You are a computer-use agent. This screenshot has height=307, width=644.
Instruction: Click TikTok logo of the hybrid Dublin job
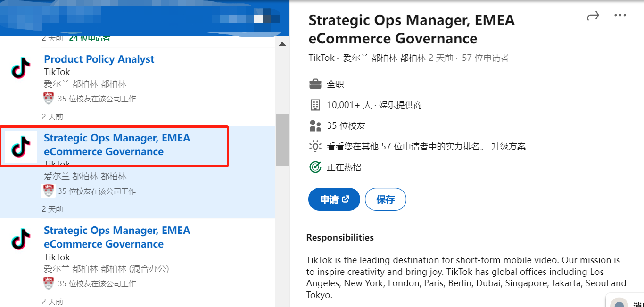21,239
